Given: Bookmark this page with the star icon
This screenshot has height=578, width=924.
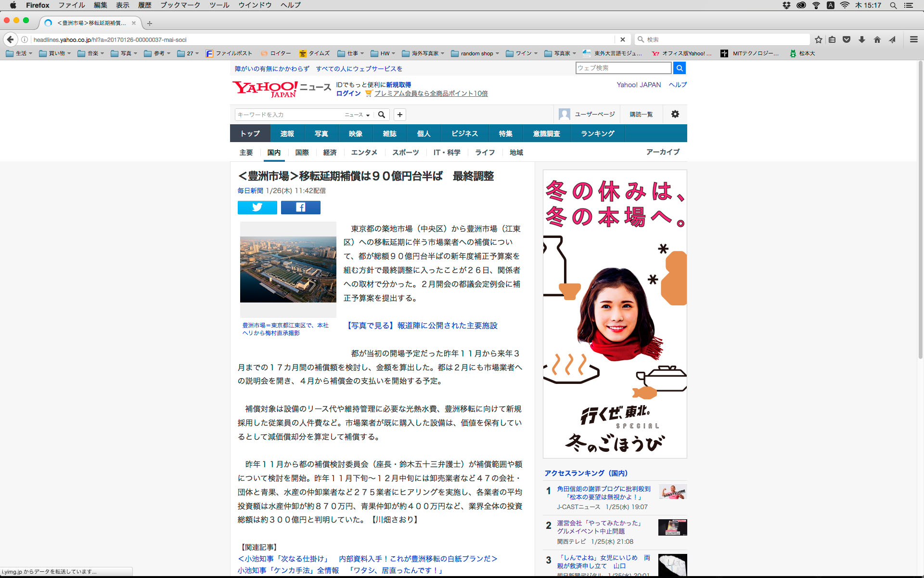Looking at the screenshot, I should 818,39.
